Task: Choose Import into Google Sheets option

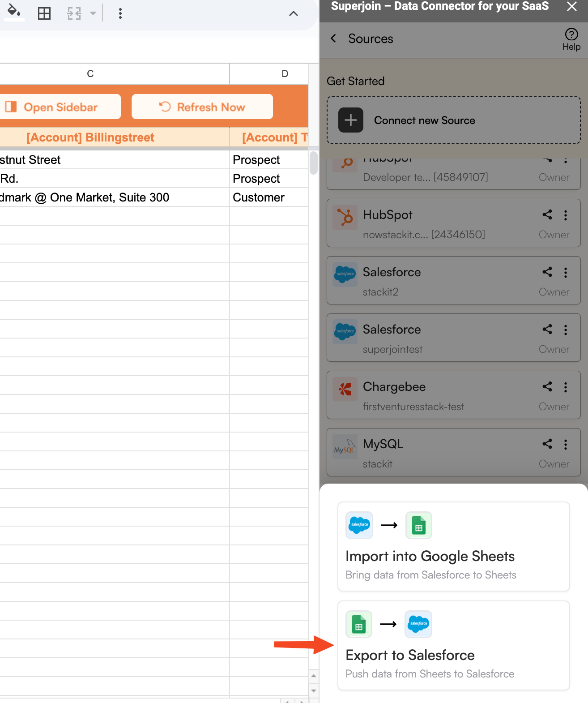Action: [454, 546]
